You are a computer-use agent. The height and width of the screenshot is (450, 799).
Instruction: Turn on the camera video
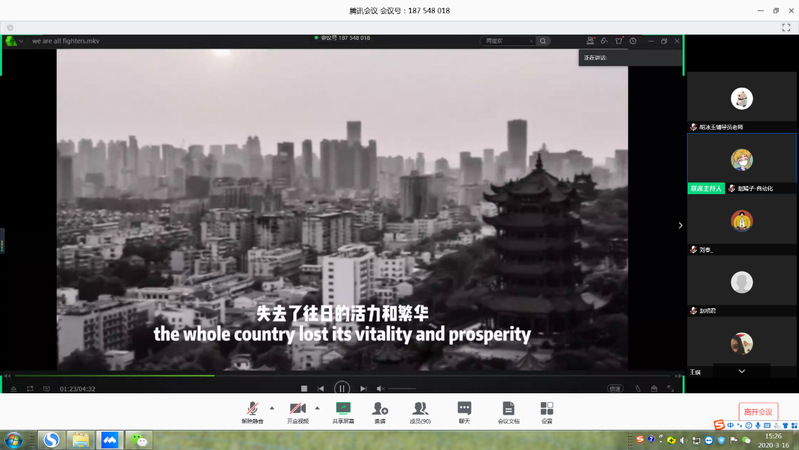point(297,409)
